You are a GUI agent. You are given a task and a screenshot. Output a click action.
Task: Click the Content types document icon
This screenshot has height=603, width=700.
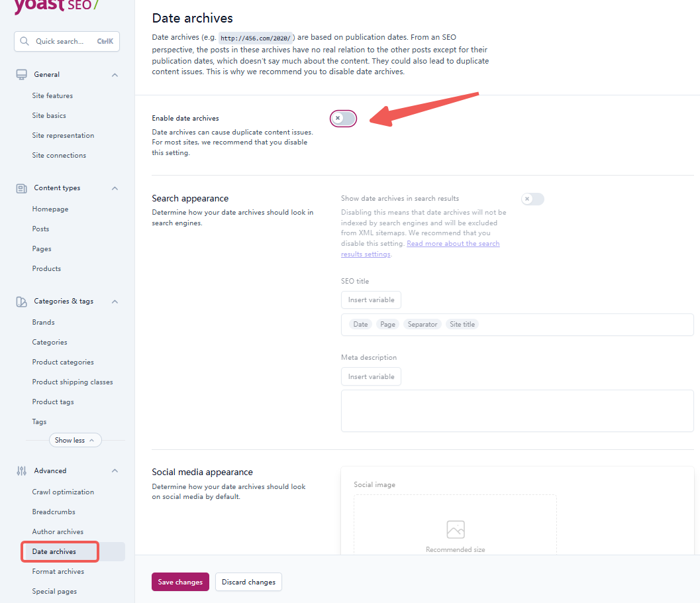click(x=22, y=188)
